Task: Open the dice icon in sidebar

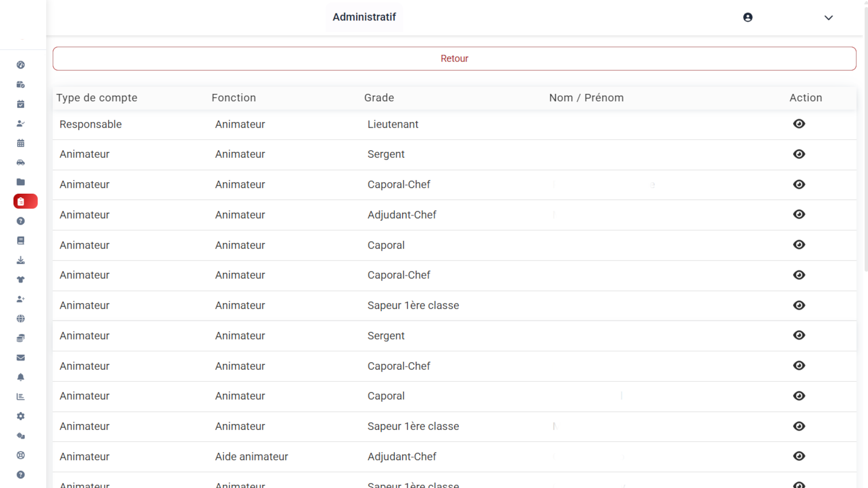Action: (x=21, y=436)
